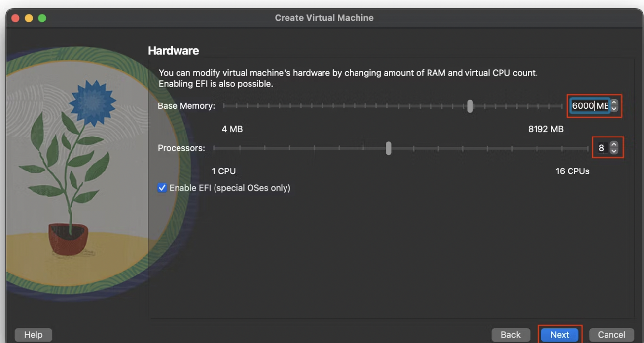Click the Create Virtual Machine title bar
The width and height of the screenshot is (644, 343).
(324, 18)
